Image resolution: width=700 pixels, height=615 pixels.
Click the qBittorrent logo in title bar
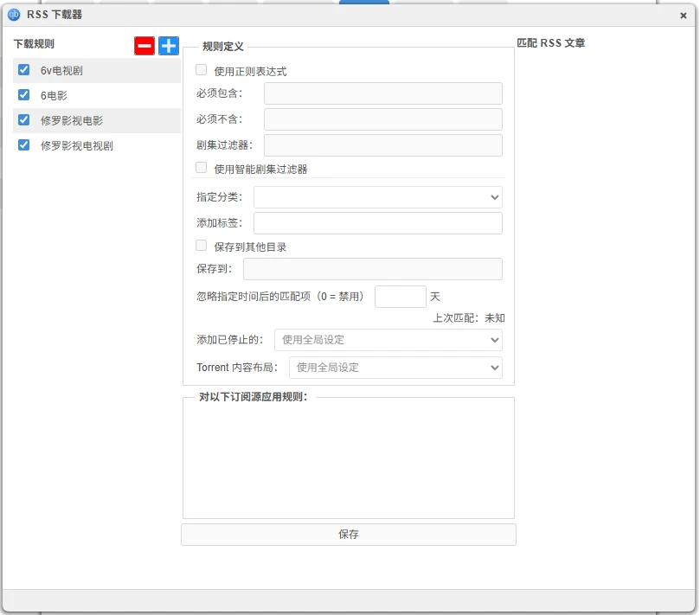pos(14,15)
